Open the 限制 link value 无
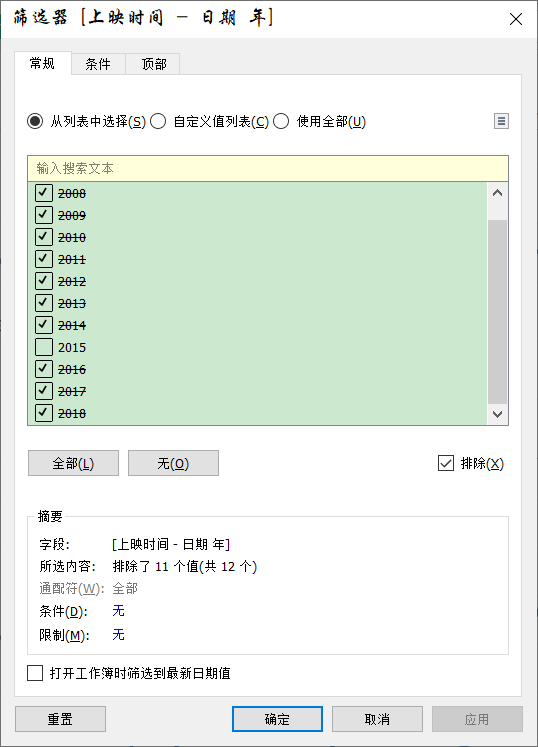Image resolution: width=538 pixels, height=747 pixels. coord(118,635)
